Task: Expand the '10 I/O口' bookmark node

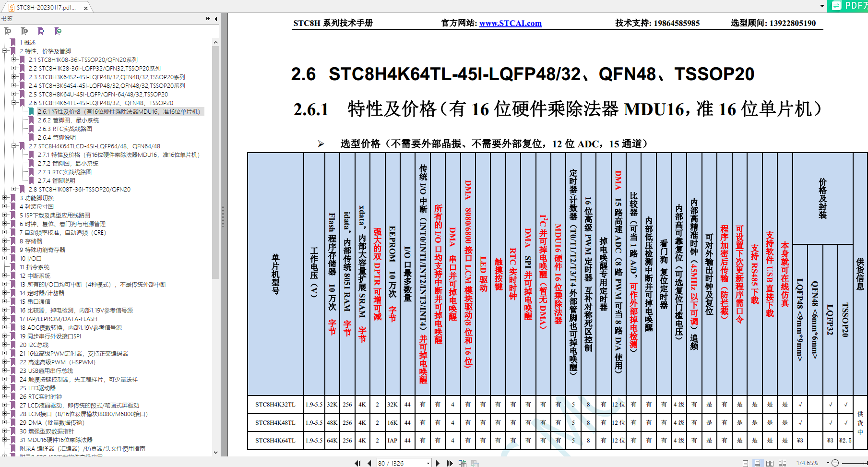Action: click(x=5, y=258)
